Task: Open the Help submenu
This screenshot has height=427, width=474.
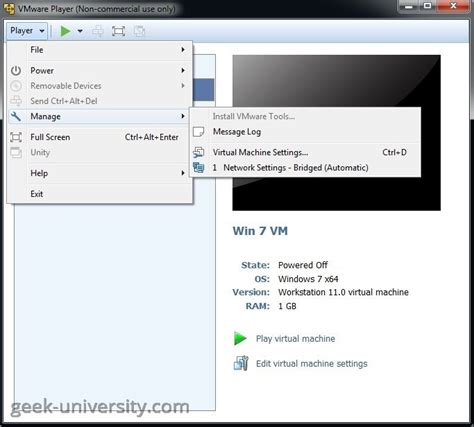Action: [100, 173]
